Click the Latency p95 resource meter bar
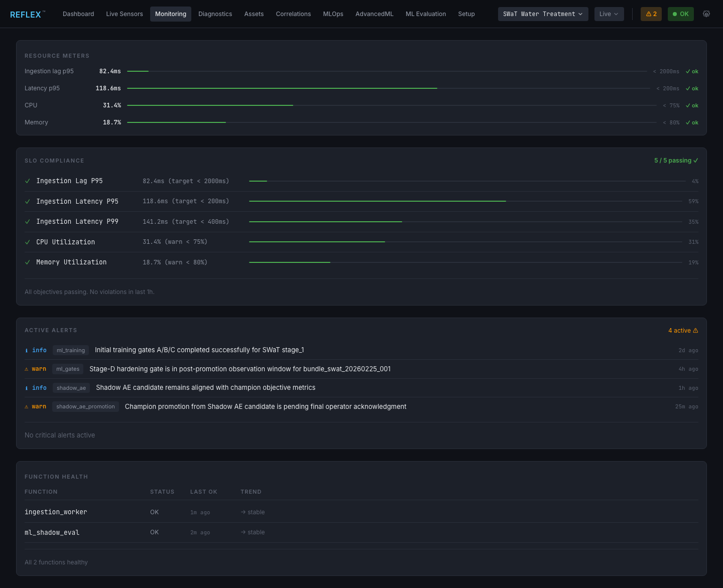Viewport: 723px width, 588px height. (389, 88)
